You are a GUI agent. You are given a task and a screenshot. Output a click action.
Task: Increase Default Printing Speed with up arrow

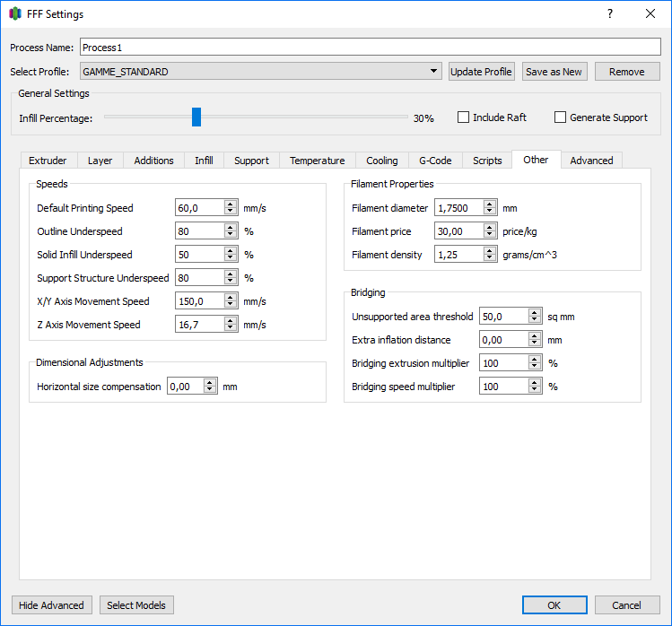coord(231,204)
